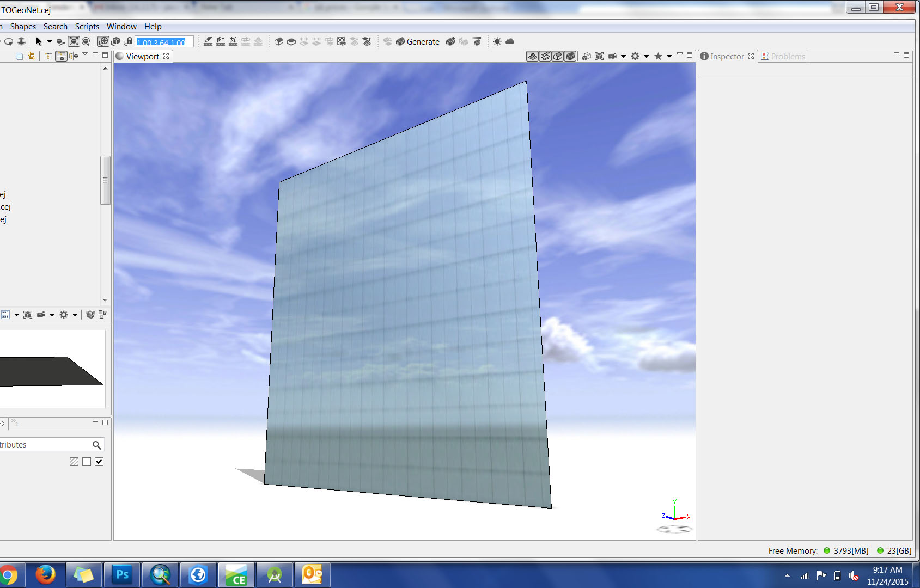Close the Inspector tab

[751, 56]
